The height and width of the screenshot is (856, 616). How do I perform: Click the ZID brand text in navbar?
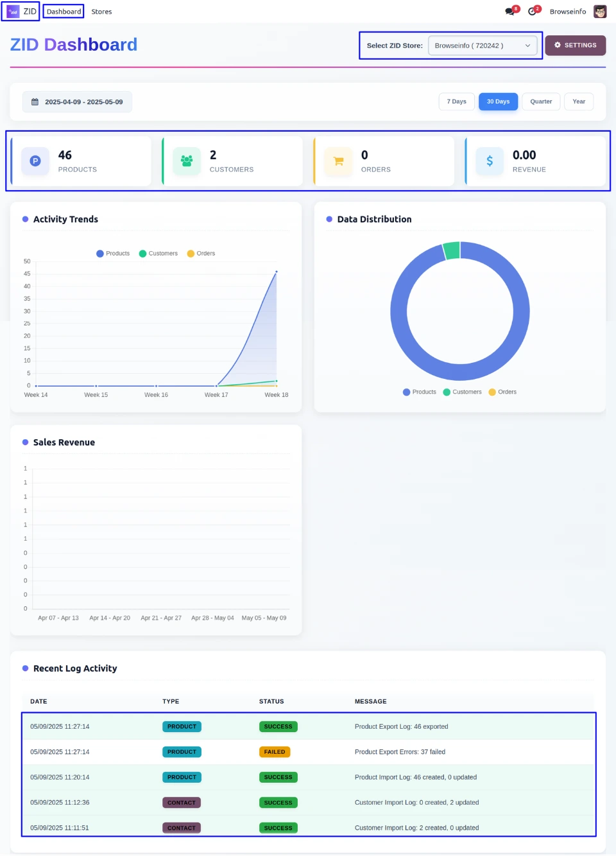click(30, 12)
